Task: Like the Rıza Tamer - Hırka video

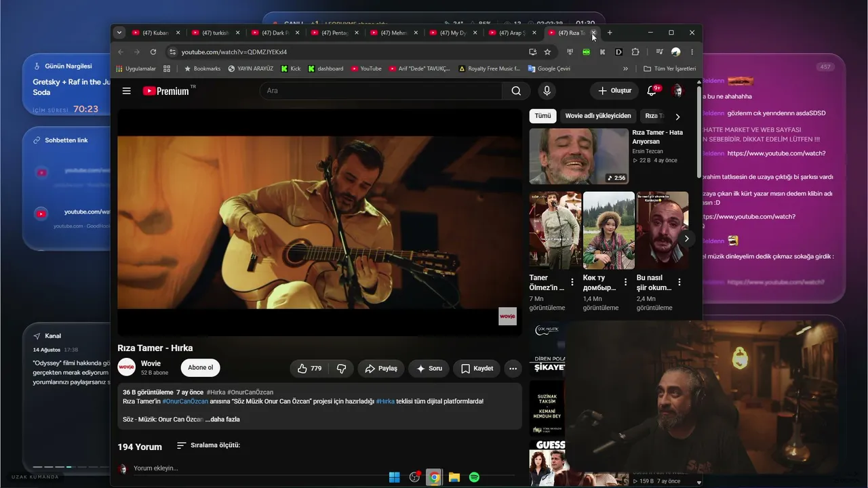Action: tap(310, 369)
